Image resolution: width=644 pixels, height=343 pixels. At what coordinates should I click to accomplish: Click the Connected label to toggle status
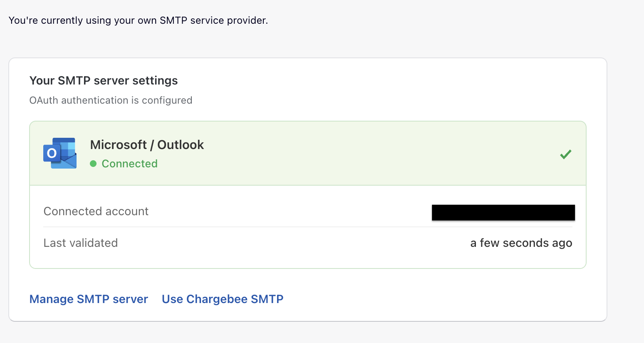pos(129,164)
